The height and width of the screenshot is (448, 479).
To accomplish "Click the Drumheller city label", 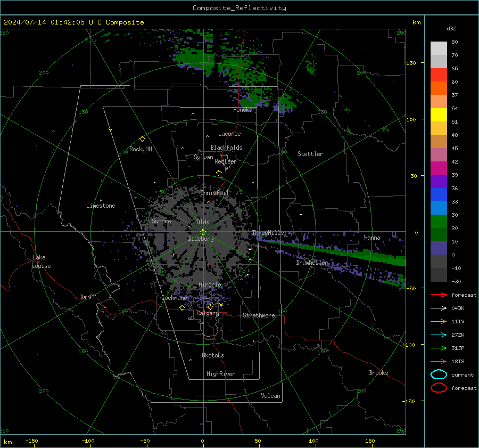I will 311,263.
